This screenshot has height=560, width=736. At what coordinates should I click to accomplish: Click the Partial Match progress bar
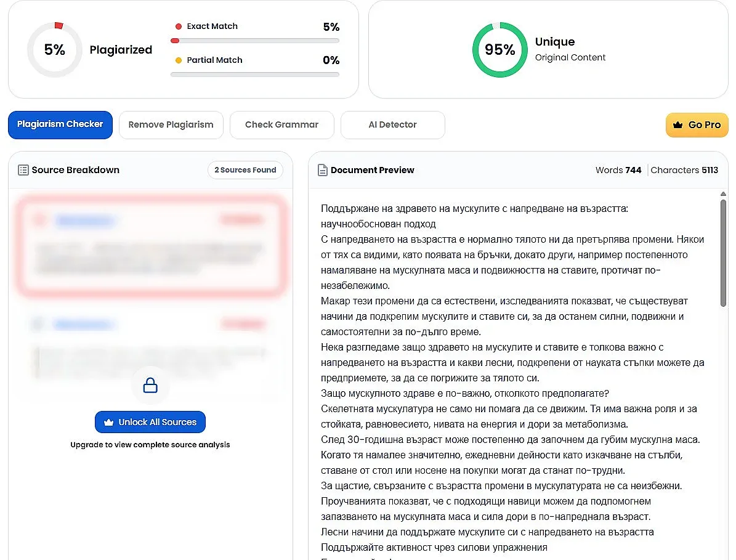click(255, 74)
